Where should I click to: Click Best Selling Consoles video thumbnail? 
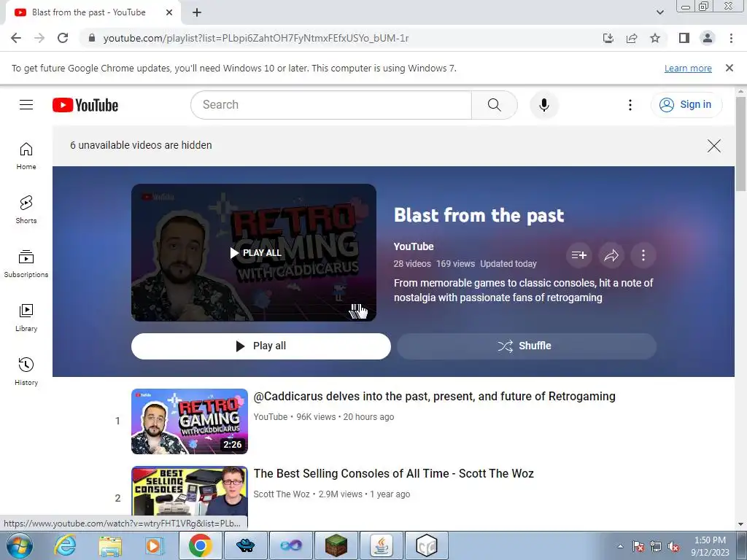(x=190, y=491)
